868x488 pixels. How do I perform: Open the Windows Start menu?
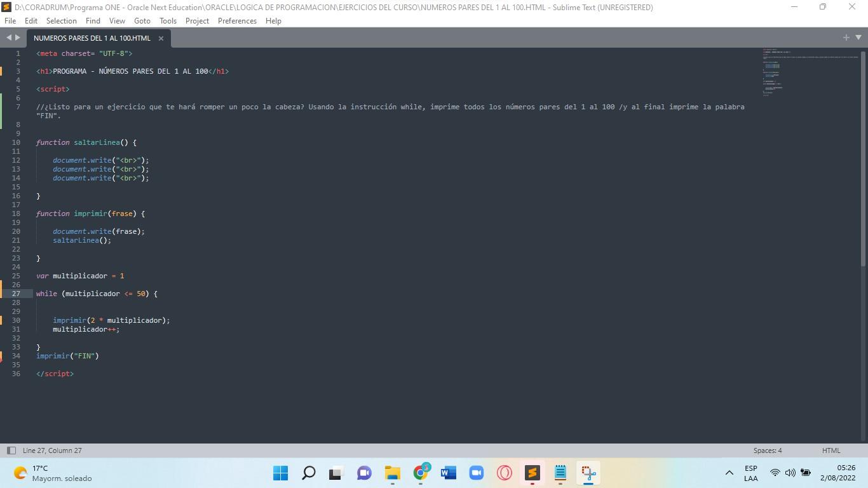[280, 473]
